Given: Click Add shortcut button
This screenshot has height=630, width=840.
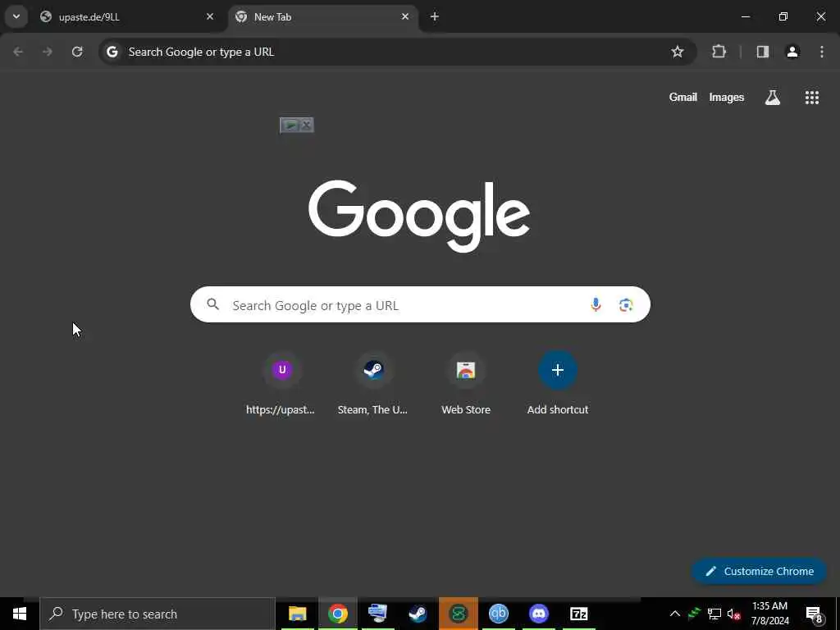Looking at the screenshot, I should (x=558, y=384).
